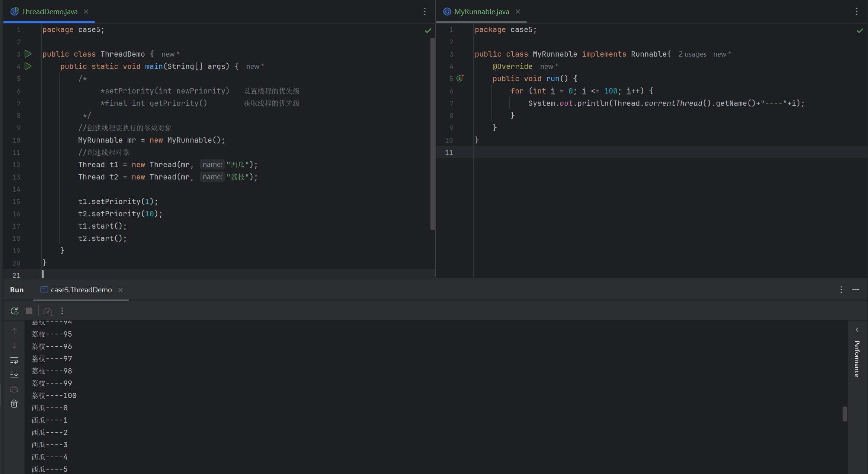Rerun the case5.ThreadDemo program

pos(15,311)
